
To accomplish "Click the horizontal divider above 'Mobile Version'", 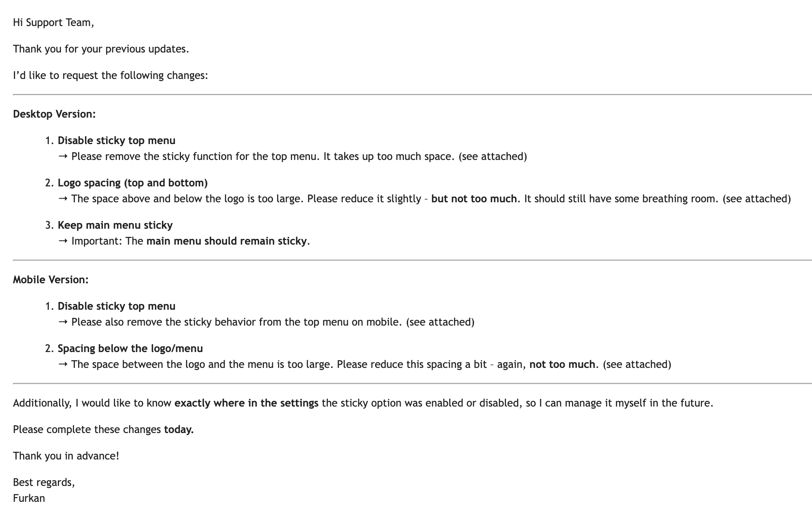I will tap(413, 260).
